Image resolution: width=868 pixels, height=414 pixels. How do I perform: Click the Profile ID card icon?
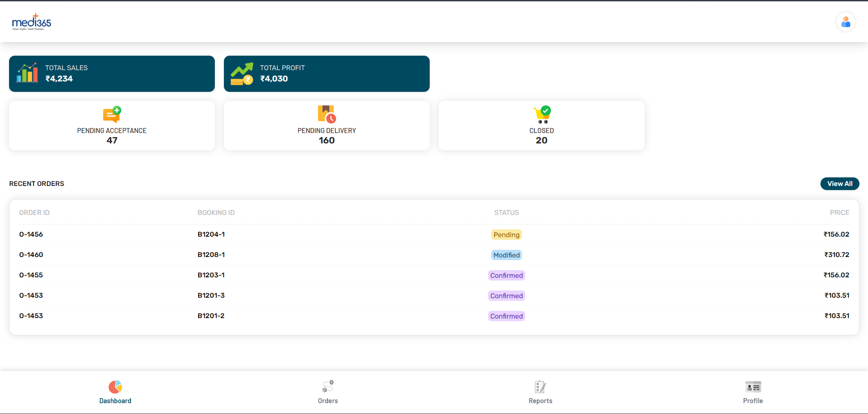coord(753,387)
